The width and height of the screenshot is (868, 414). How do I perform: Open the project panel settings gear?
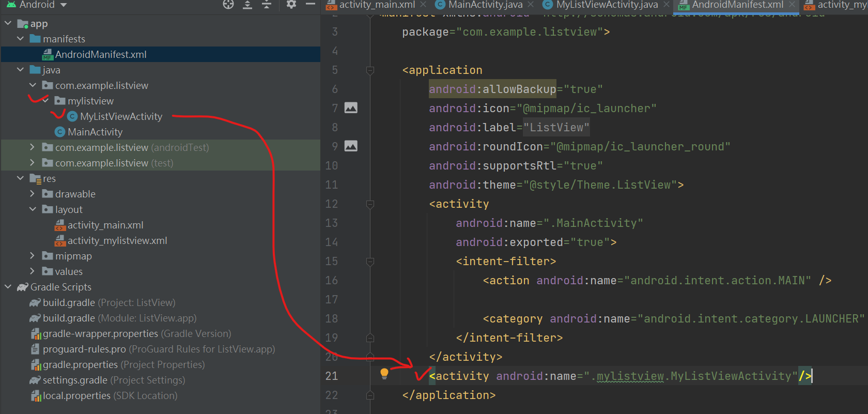pos(291,5)
